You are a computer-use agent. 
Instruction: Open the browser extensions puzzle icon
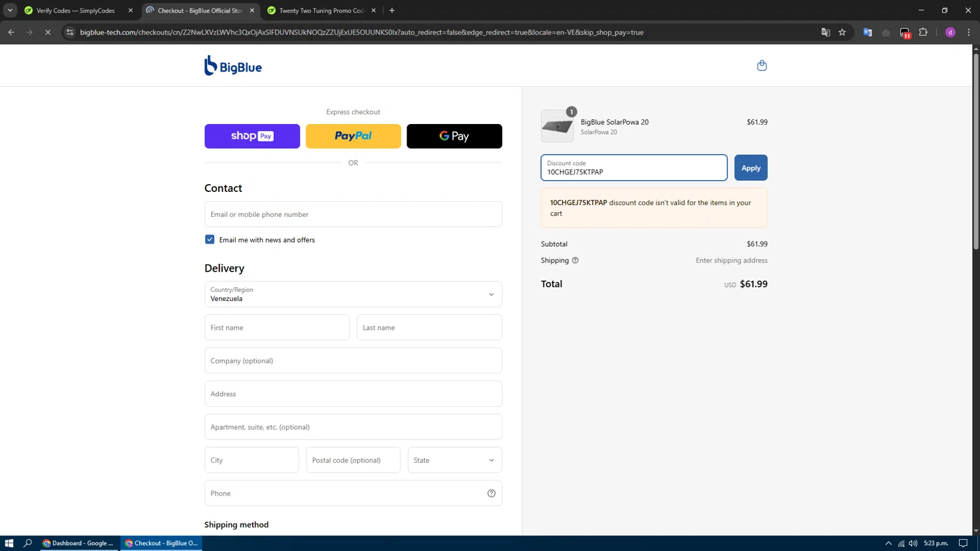coord(923,32)
